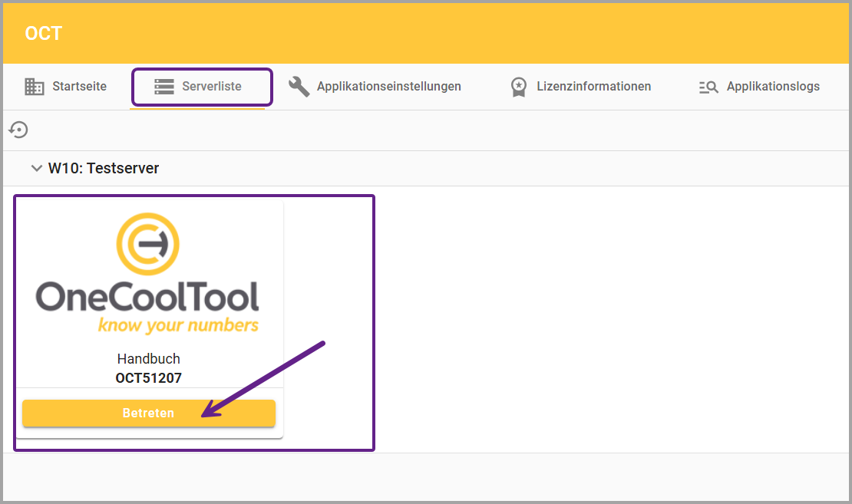Click the OCT title in the header

44,34
